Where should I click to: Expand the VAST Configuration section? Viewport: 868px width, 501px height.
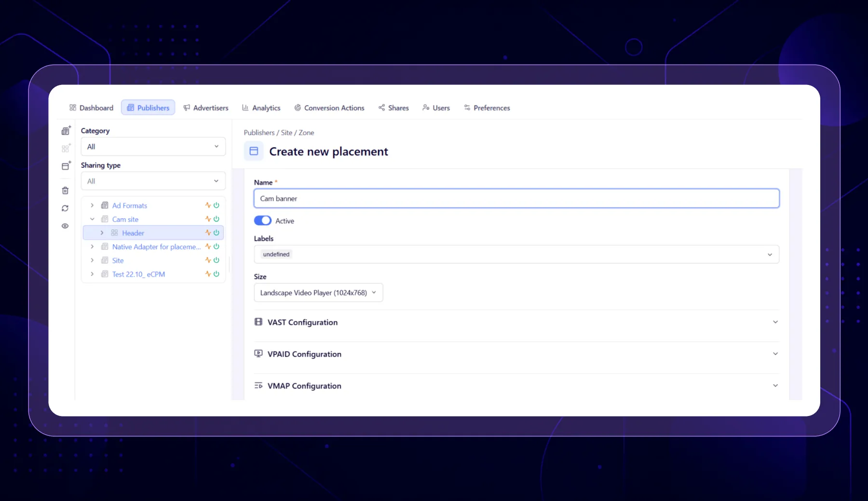[516, 322]
